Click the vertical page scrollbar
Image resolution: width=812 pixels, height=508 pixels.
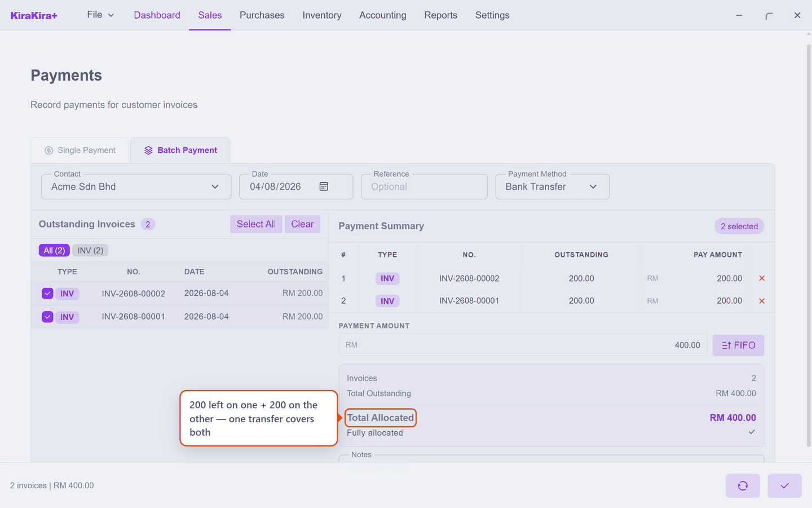pyautogui.click(x=809, y=246)
